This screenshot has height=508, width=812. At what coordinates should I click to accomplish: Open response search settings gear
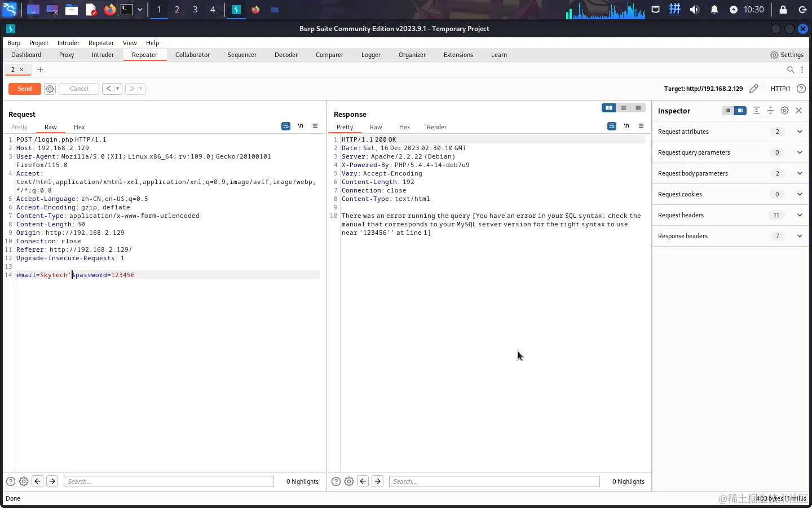point(349,481)
